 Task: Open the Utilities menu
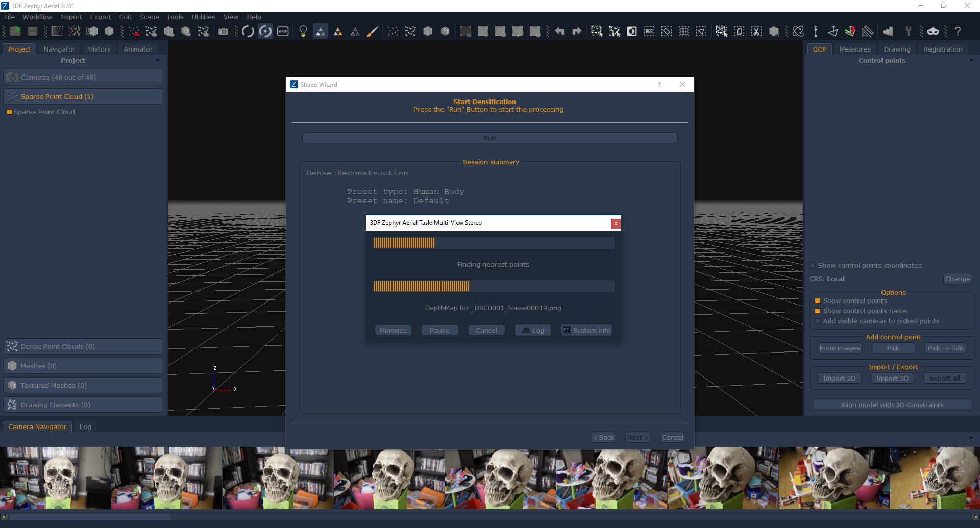click(203, 17)
